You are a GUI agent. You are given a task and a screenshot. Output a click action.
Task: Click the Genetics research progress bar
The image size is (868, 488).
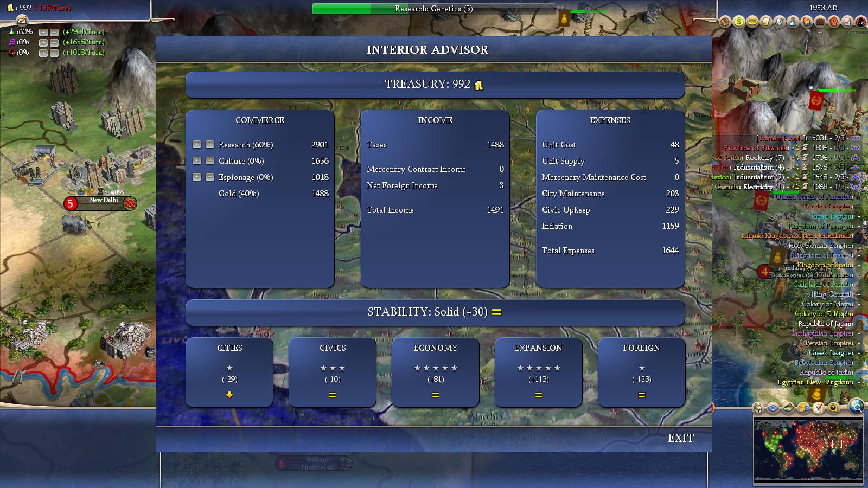(x=434, y=9)
